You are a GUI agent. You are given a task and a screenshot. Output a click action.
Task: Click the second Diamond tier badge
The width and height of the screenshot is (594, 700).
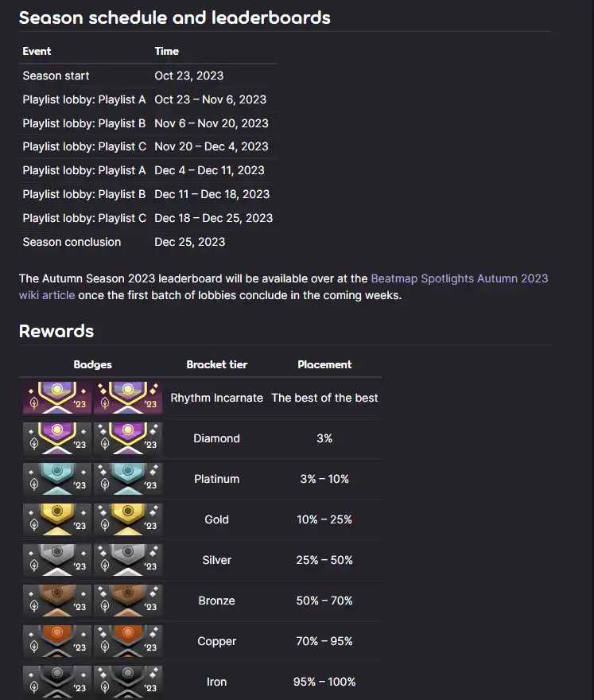tap(128, 438)
